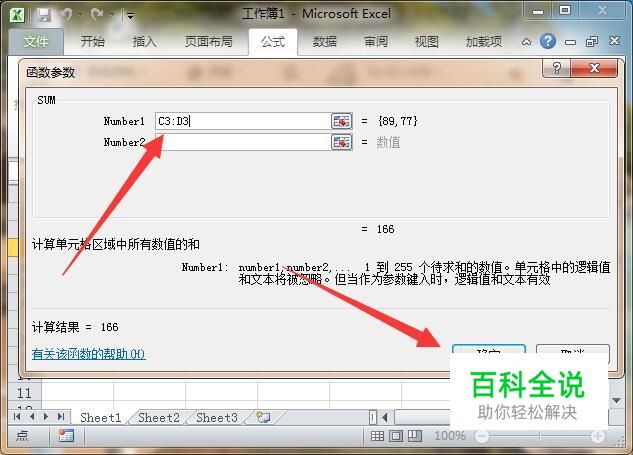Go to last sheet with navigation arrow
Screen dimensions: 633x455
click(61, 417)
